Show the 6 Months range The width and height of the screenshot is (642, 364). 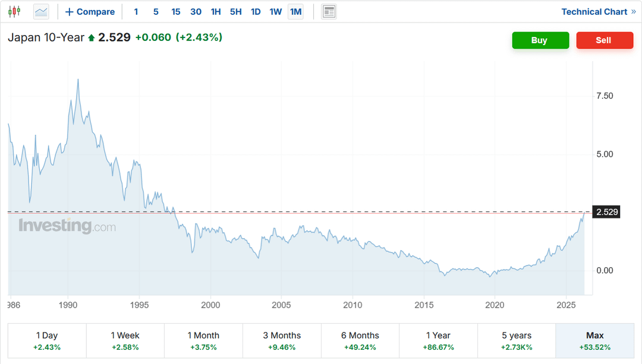pos(360,341)
